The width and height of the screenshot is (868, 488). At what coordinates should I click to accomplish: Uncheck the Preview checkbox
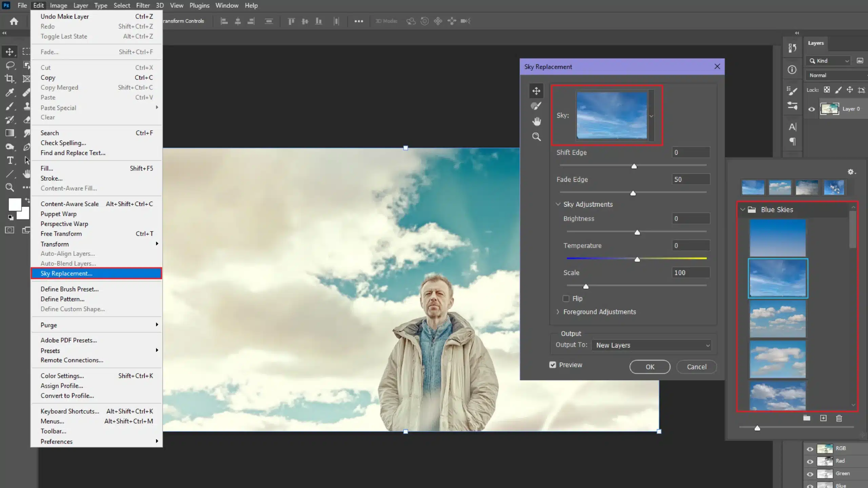point(553,365)
